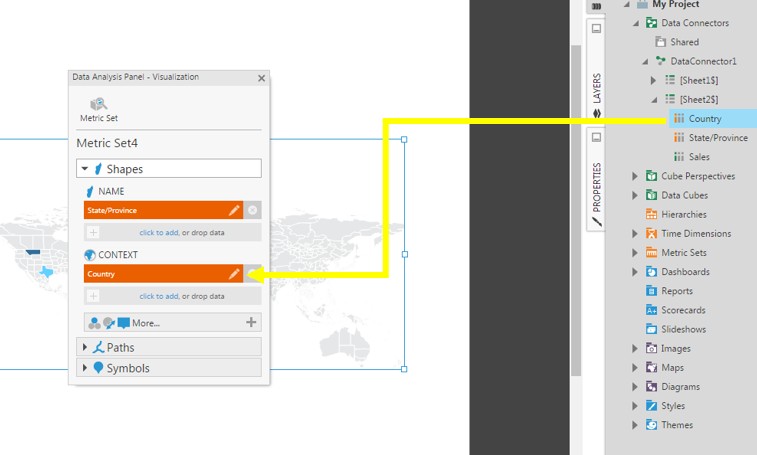Expand the Paths section
Screen dimensions: 757x455
pyautogui.click(x=85, y=348)
